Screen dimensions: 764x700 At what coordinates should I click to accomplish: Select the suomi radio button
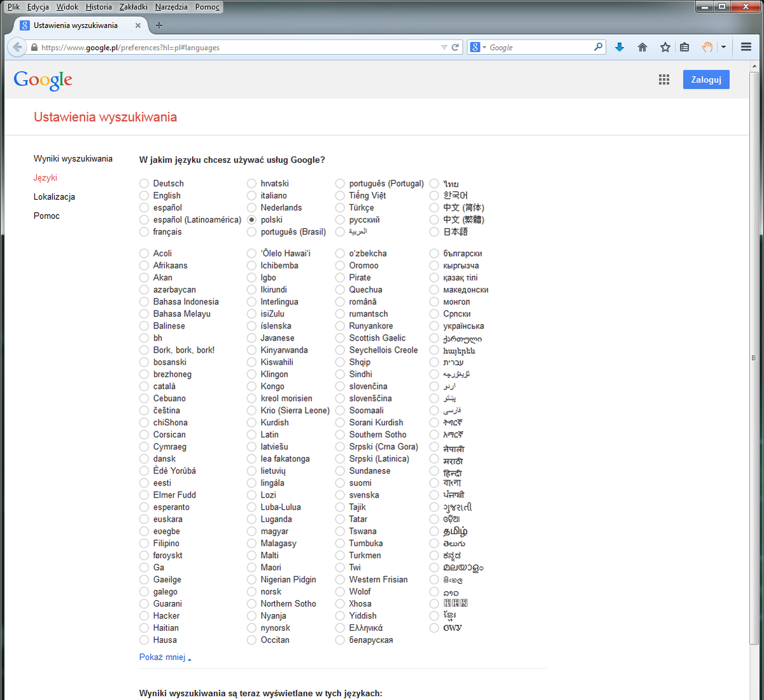tap(340, 483)
